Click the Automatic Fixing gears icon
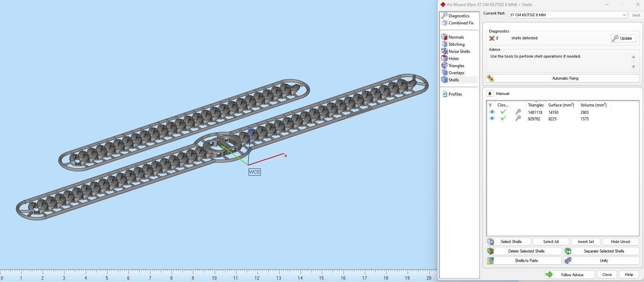644x282 pixels. 491,78
